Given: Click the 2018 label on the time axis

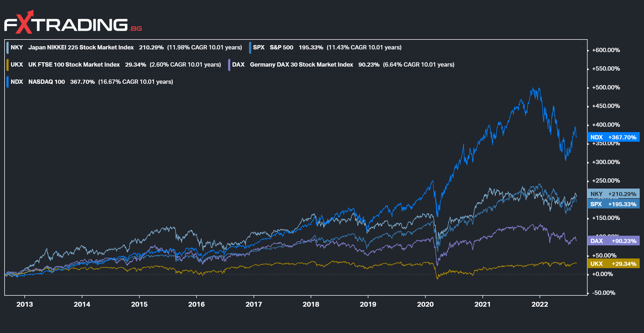Looking at the screenshot, I should tap(311, 304).
